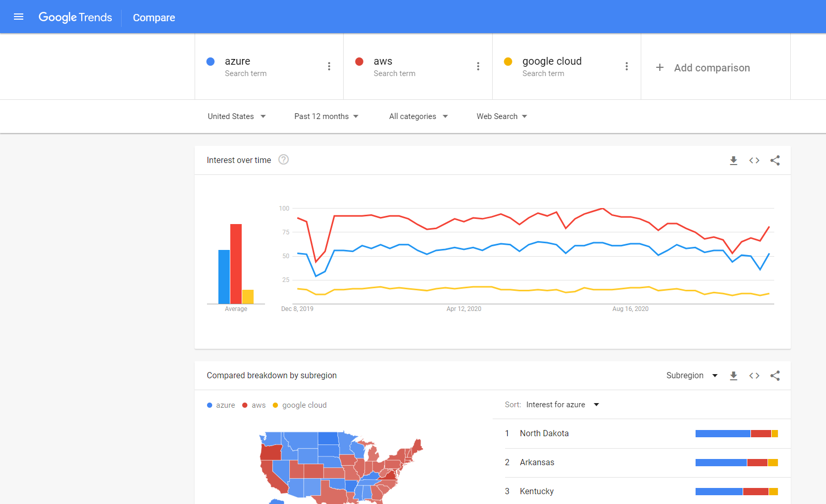Click Arkansas's interest breakdown bar

point(736,463)
